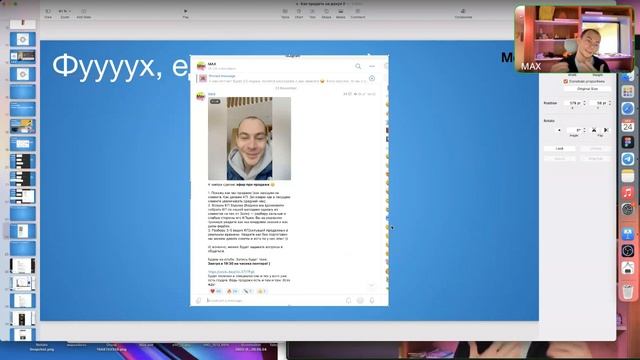Viewport: 640px width, 360px height.
Task: Click the message input field in Telegram screenshot
Action: (x=274, y=300)
